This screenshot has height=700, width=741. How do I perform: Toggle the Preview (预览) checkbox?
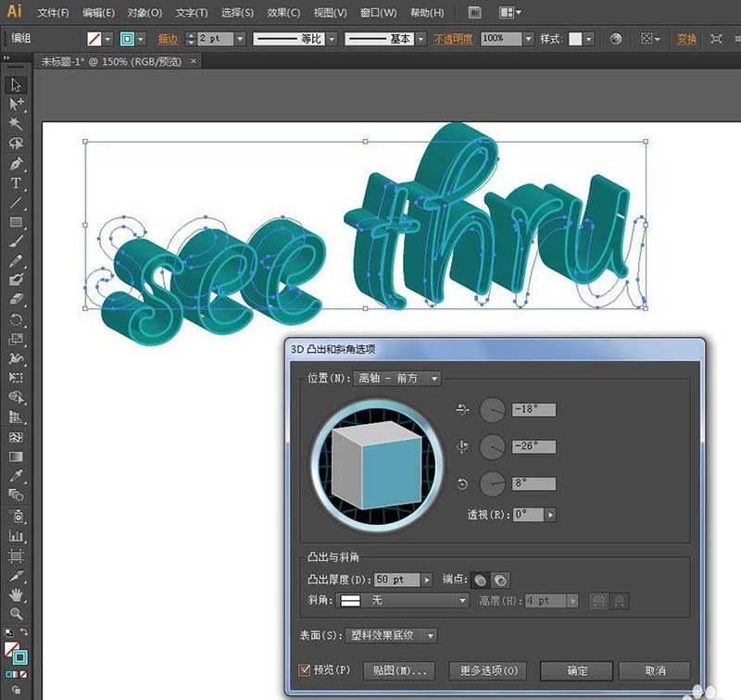(305, 669)
